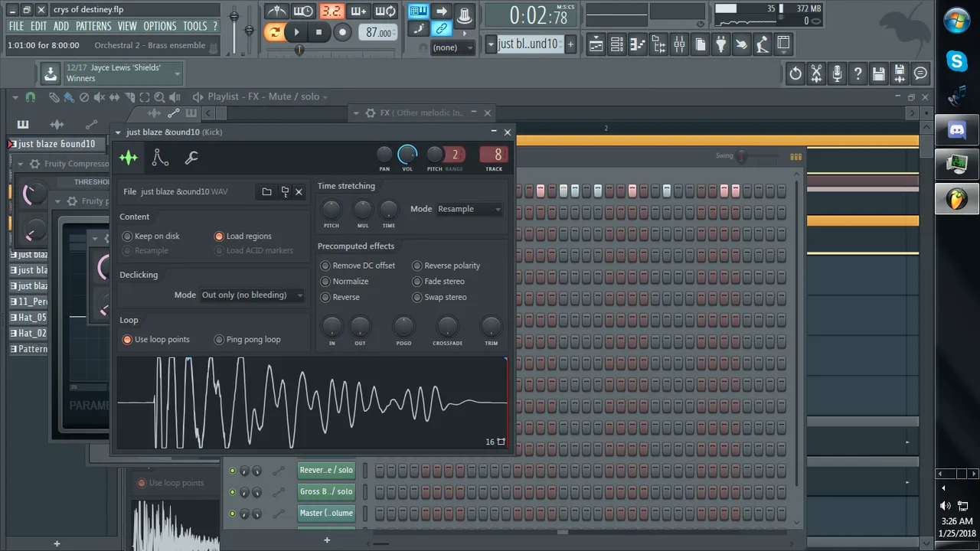Click the Play transport button
Viewport: 980px width, 551px height.
(296, 32)
